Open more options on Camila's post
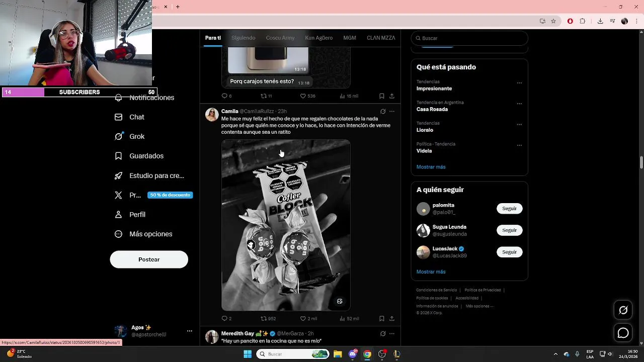This screenshot has width=644, height=362. (x=392, y=111)
